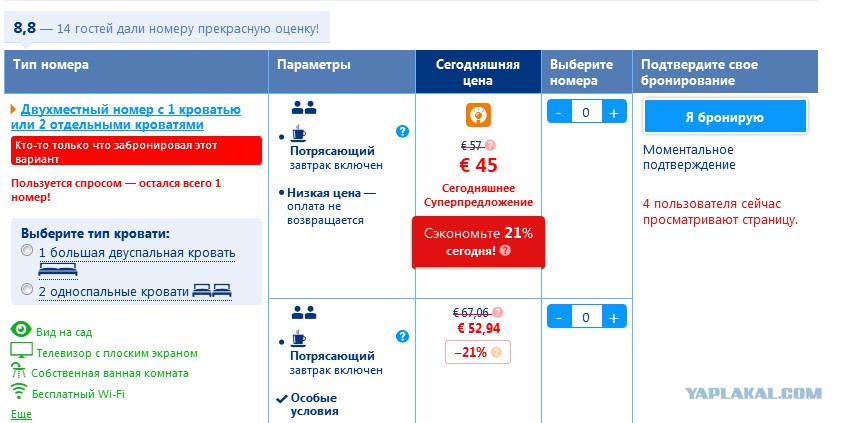Expand more amenities via 'Еще' link

pos(21,414)
